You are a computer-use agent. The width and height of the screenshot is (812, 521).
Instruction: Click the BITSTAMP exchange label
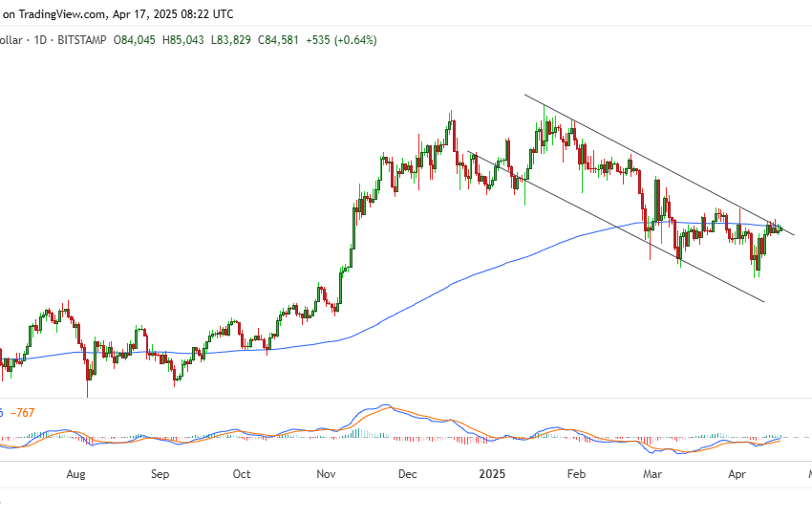tap(82, 40)
